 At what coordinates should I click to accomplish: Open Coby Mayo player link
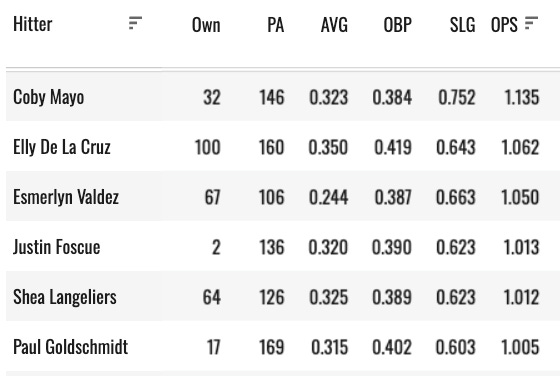tap(49, 97)
